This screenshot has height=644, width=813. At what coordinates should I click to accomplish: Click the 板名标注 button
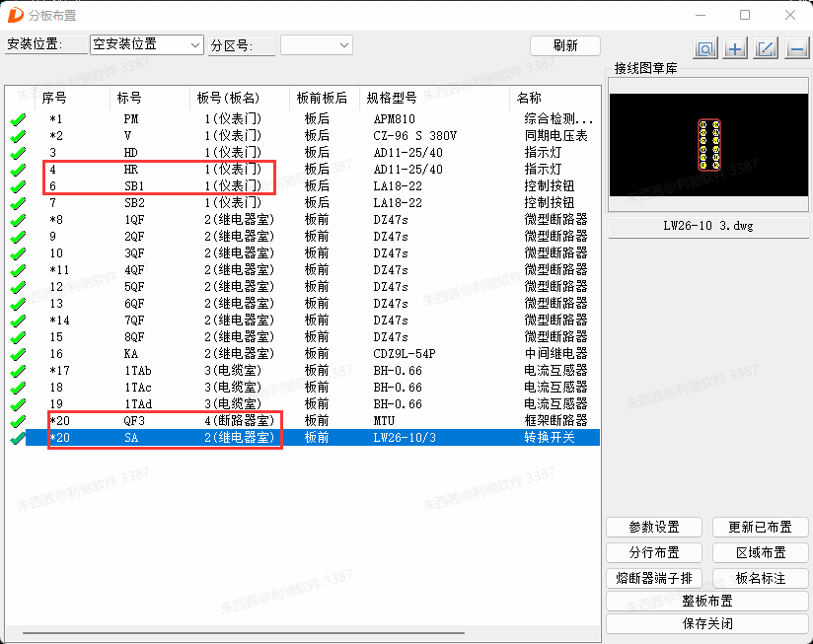(760, 578)
